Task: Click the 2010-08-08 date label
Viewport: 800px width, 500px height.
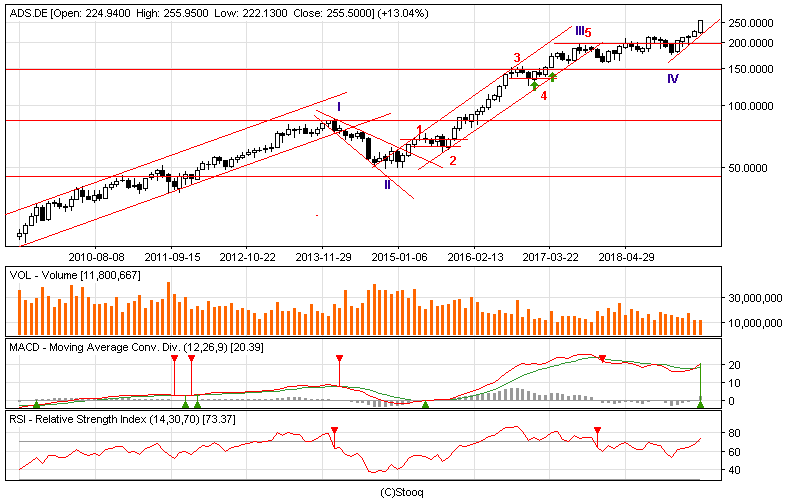Action: click(96, 257)
